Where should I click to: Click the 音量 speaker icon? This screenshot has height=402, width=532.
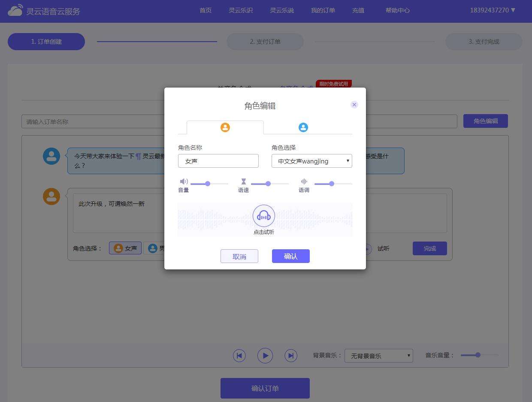tap(184, 181)
